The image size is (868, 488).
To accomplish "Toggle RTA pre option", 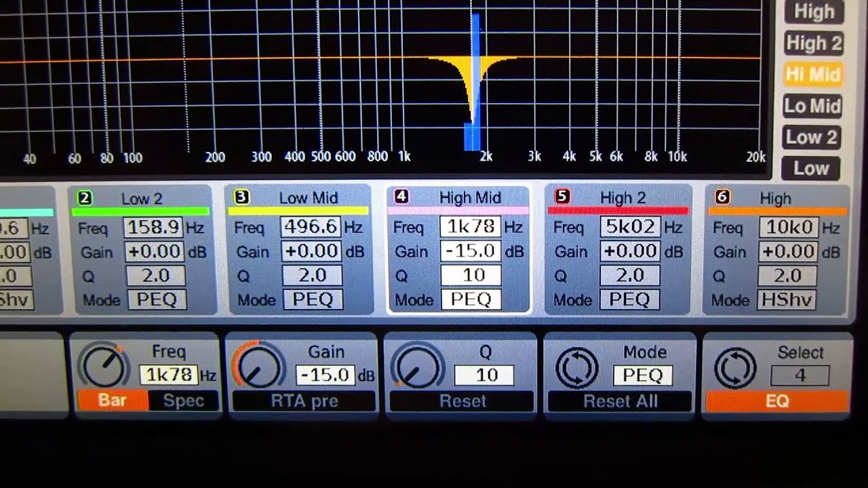I will tap(304, 401).
